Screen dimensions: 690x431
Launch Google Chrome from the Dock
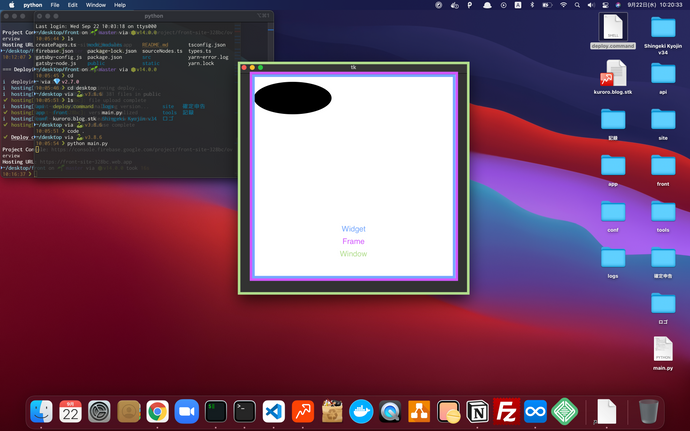(158, 412)
